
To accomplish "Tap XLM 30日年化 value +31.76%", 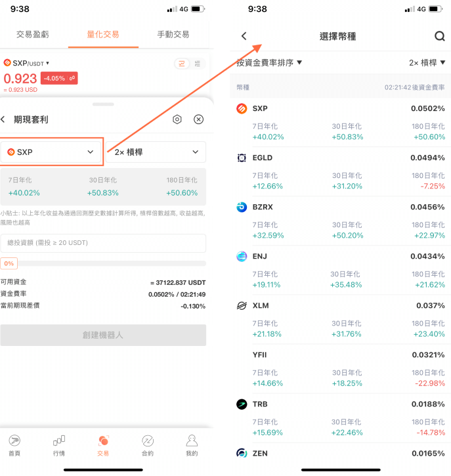I will tap(347, 334).
